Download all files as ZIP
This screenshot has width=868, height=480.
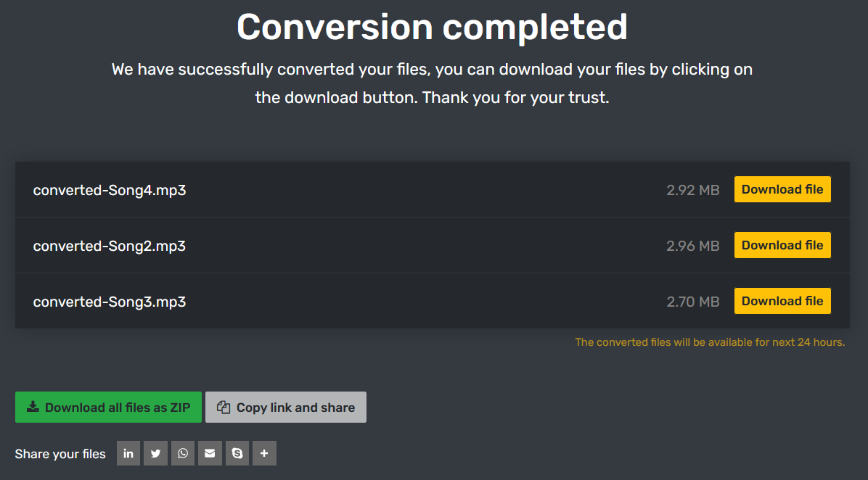tap(108, 407)
